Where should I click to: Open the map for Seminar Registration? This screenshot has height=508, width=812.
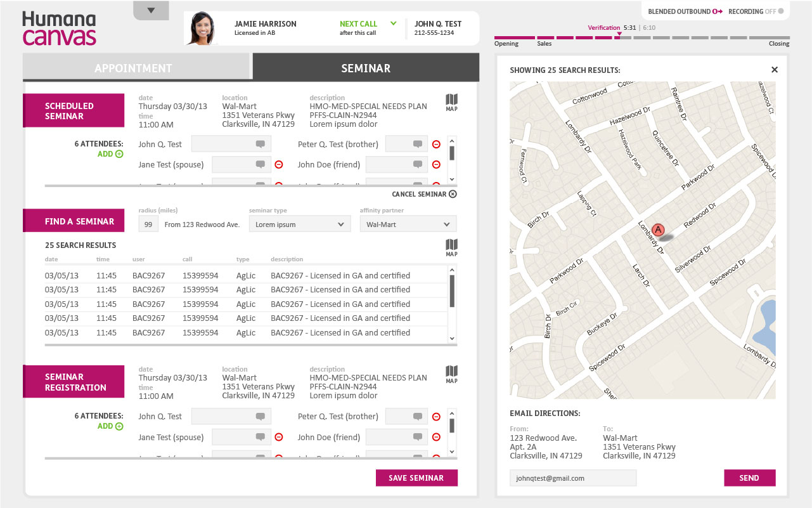[451, 374]
